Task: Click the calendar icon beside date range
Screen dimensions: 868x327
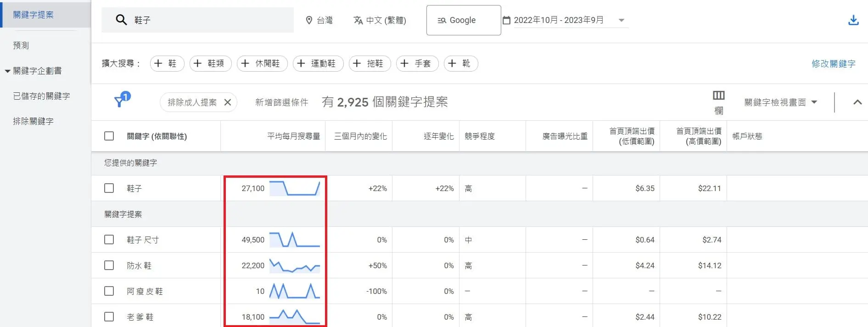Action: pyautogui.click(x=507, y=20)
